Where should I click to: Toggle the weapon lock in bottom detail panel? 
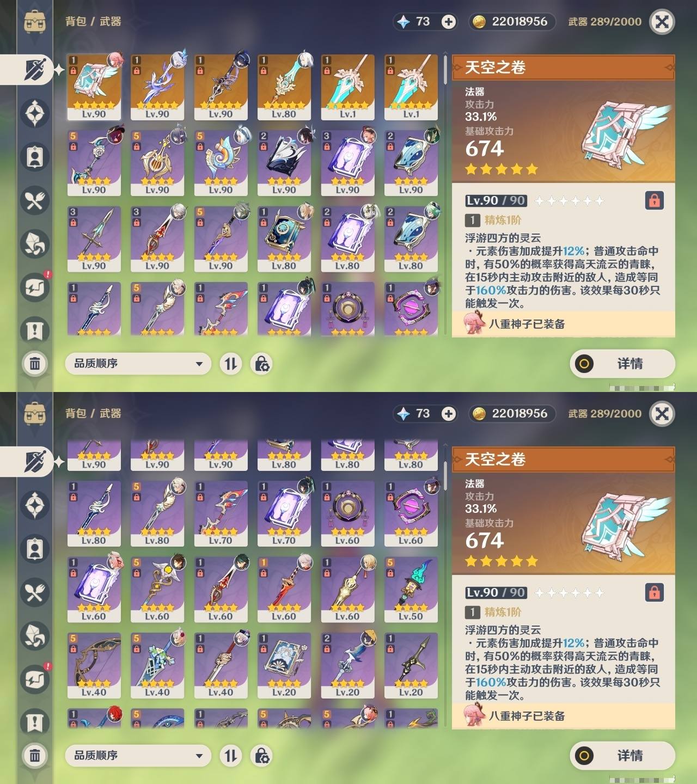pyautogui.click(x=655, y=592)
